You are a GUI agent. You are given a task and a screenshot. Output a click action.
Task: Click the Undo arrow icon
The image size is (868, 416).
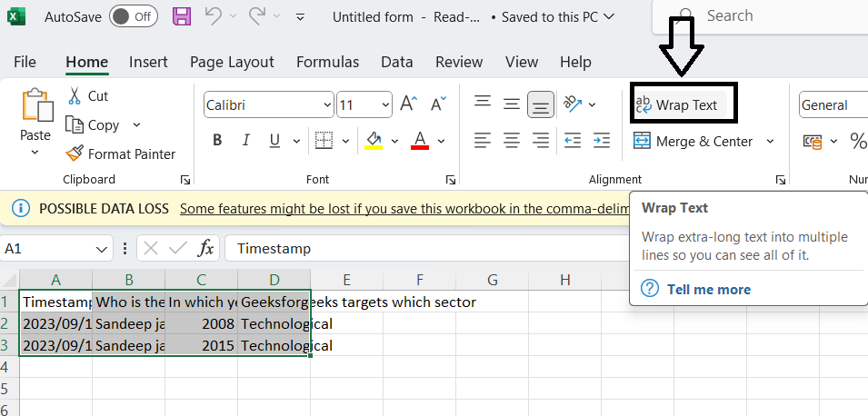[213, 16]
